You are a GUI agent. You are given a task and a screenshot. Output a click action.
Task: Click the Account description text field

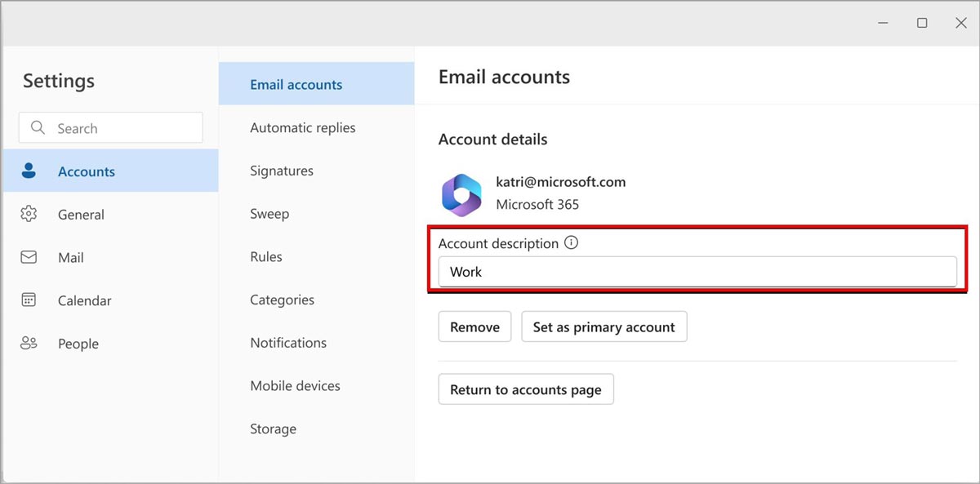[697, 273]
